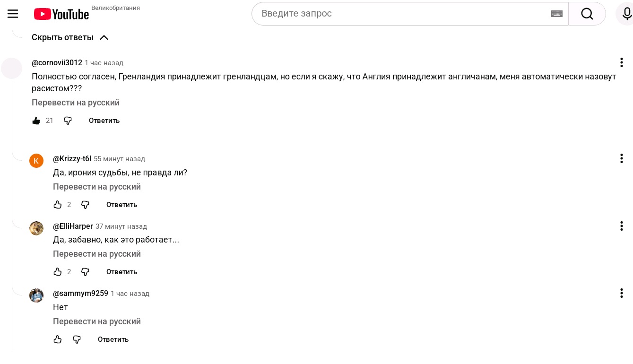Translate the @sammym9259 reply to Russian
The height and width of the screenshot is (364, 633).
click(97, 321)
